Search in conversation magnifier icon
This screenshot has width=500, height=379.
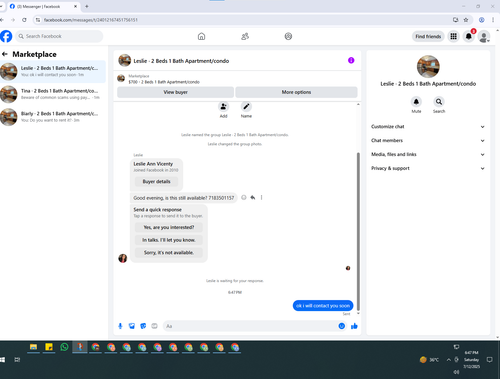[439, 102]
